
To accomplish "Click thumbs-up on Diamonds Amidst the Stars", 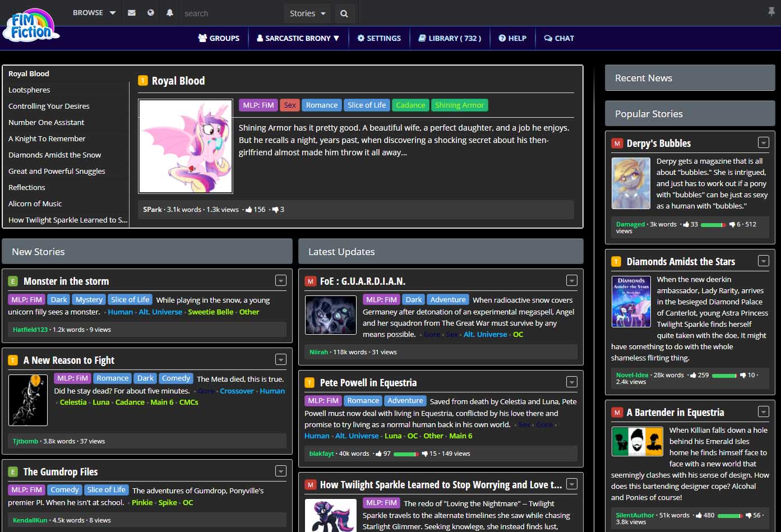I will 693,375.
